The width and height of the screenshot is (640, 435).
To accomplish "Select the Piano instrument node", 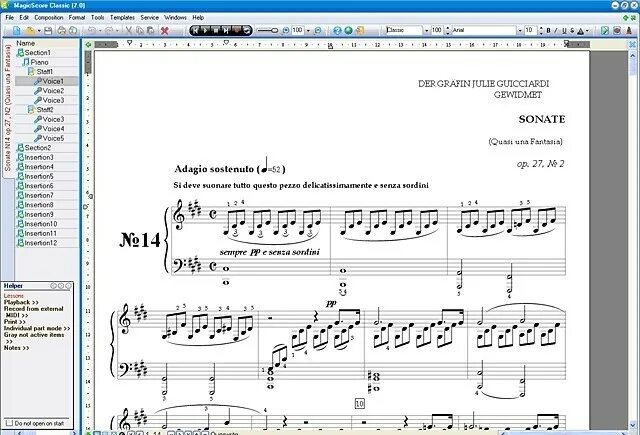I will 39,62.
